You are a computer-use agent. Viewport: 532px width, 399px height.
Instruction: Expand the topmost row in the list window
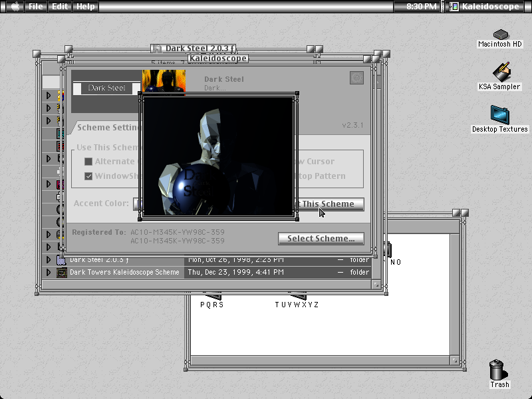coord(49,96)
